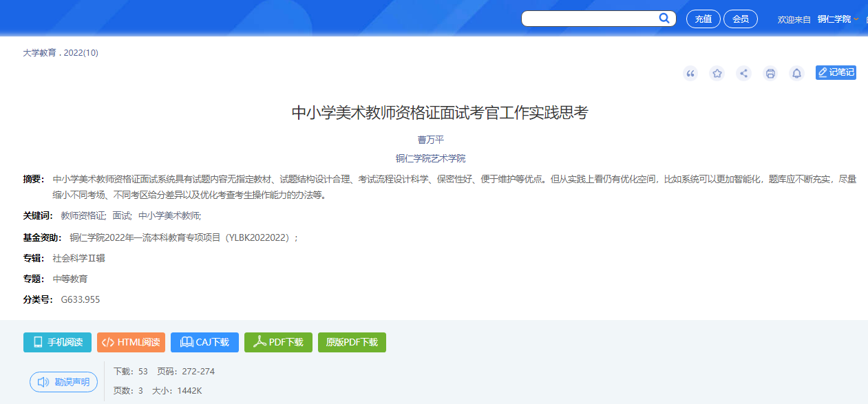Click the 勘误声明 speaker button
This screenshot has height=404, width=868.
(63, 382)
